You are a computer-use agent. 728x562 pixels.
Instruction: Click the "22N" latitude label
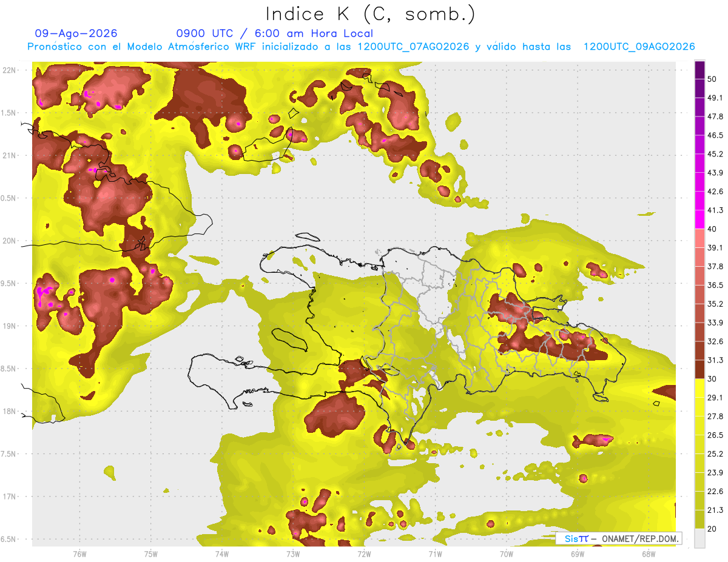(9, 70)
